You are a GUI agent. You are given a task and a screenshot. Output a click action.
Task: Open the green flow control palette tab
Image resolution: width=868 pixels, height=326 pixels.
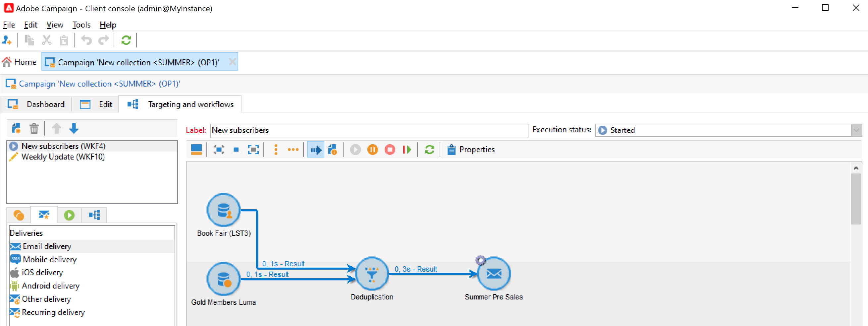point(69,215)
